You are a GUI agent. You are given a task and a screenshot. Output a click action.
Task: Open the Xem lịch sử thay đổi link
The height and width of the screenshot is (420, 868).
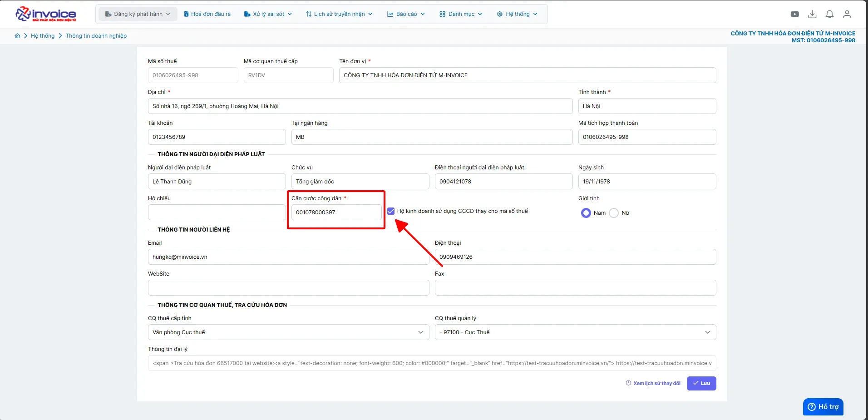pos(653,384)
